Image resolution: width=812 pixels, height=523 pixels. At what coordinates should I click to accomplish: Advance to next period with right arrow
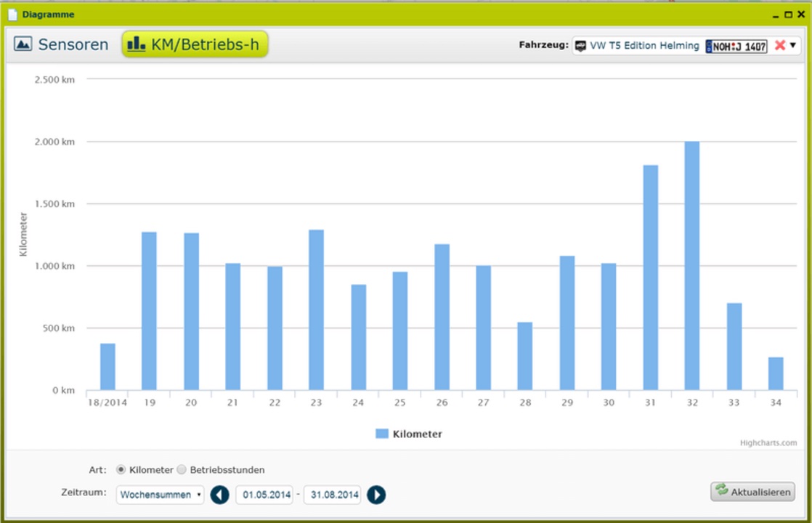[376, 495]
